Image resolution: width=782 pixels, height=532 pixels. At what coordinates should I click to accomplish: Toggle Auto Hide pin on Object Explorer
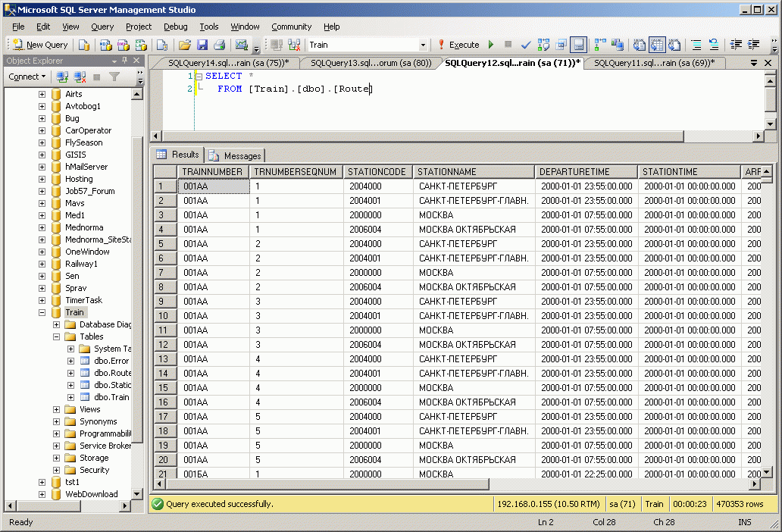point(125,61)
